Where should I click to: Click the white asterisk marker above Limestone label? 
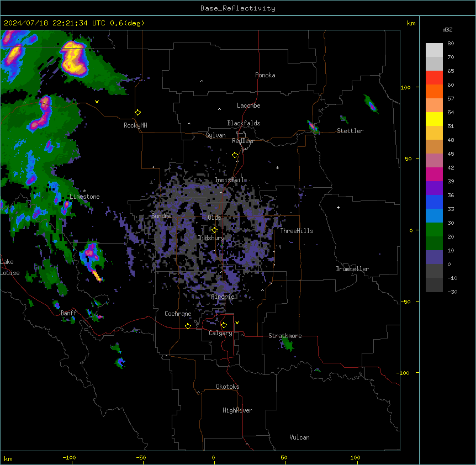click(84, 191)
